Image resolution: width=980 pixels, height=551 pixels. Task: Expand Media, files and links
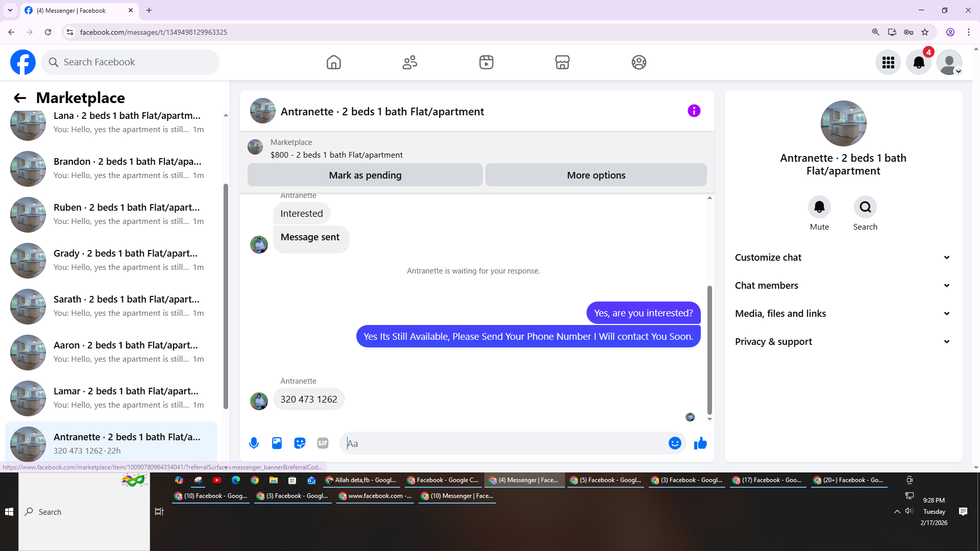click(x=842, y=314)
